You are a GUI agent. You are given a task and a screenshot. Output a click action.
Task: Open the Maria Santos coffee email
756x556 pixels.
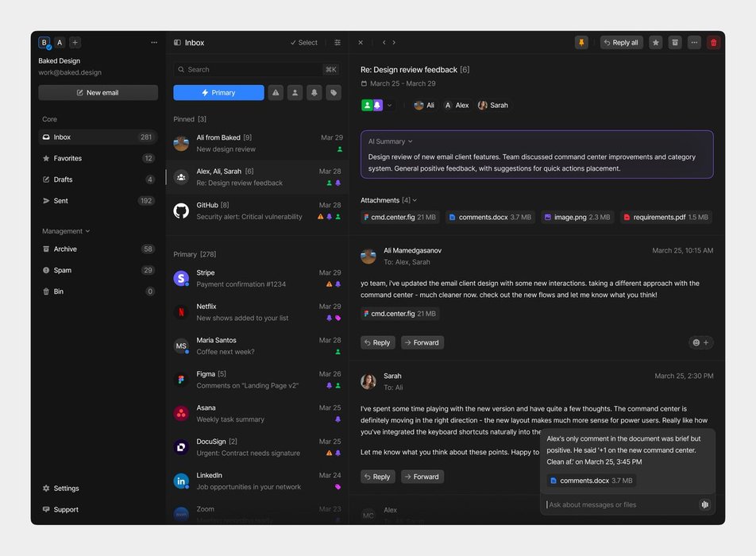point(257,346)
